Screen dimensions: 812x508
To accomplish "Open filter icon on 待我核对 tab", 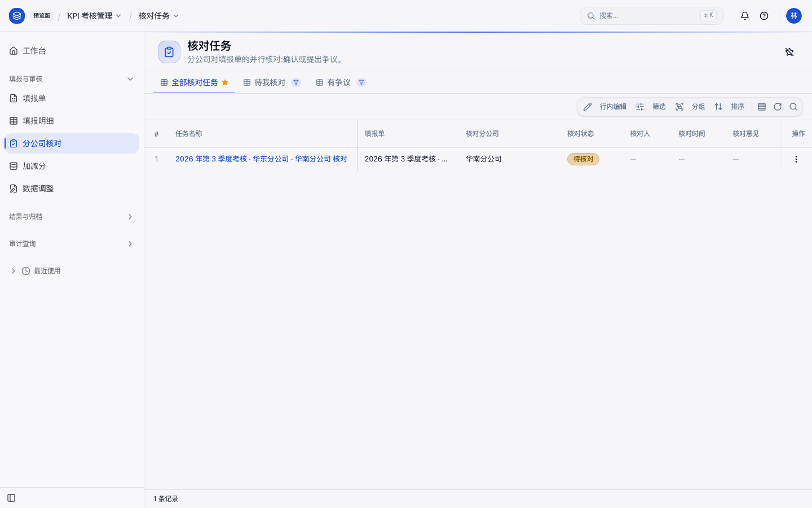I will point(296,82).
